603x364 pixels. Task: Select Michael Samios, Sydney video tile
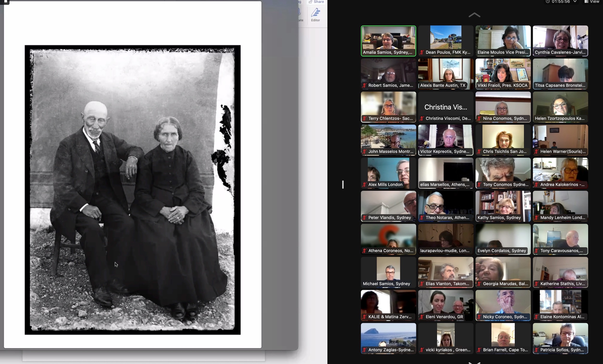pyautogui.click(x=388, y=270)
